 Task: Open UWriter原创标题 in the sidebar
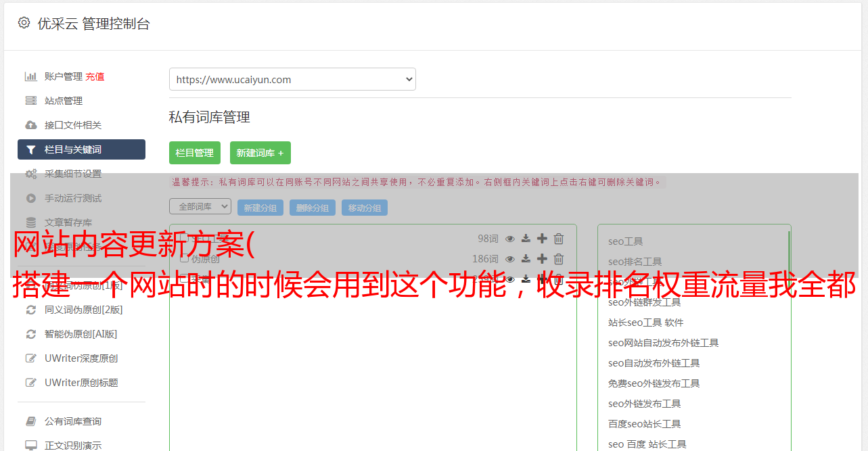coord(81,383)
